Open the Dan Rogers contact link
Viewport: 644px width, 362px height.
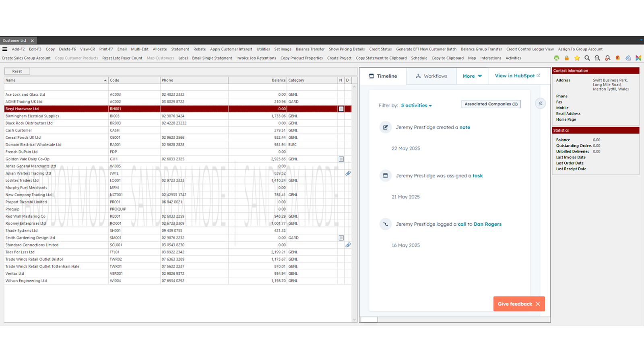(x=487, y=224)
